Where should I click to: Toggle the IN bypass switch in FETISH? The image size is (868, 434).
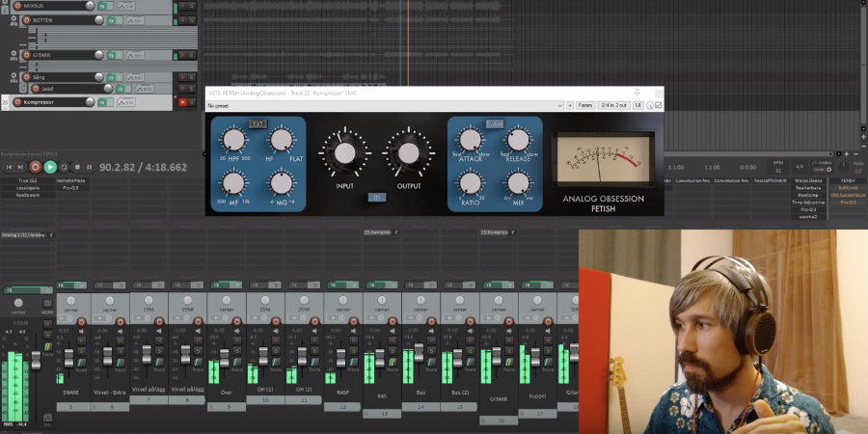point(377,197)
